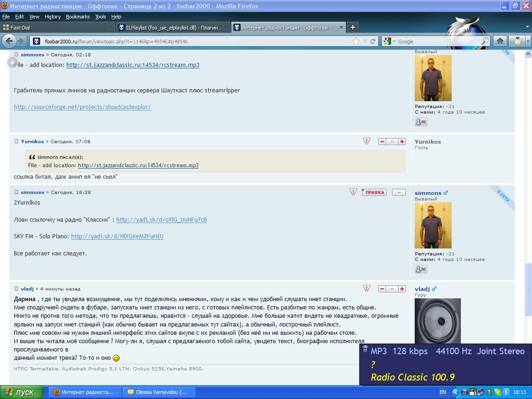Image resolution: width=532 pixels, height=399 pixels.
Task: Click the ПРАВКА edit button on simmons's post
Action: click(x=375, y=192)
